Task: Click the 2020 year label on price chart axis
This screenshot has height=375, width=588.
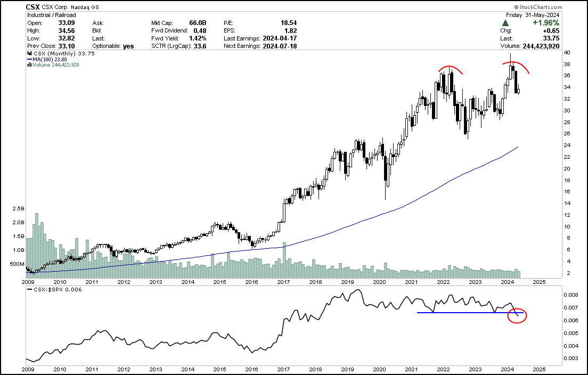Action: (x=380, y=282)
